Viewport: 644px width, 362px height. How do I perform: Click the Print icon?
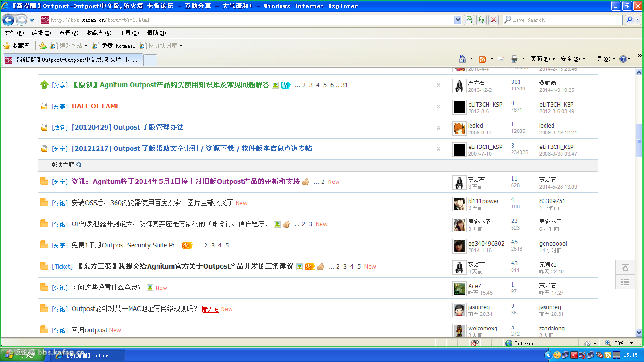coord(514,59)
